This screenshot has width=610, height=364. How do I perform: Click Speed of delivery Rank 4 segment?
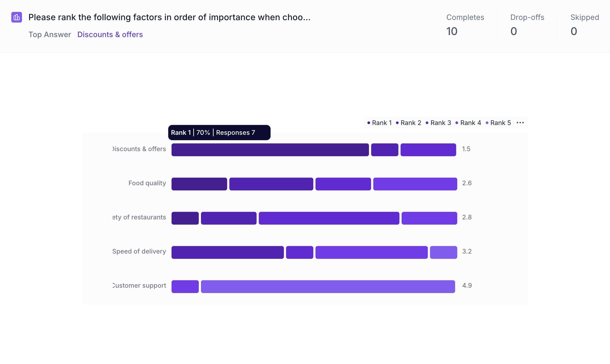pyautogui.click(x=371, y=252)
